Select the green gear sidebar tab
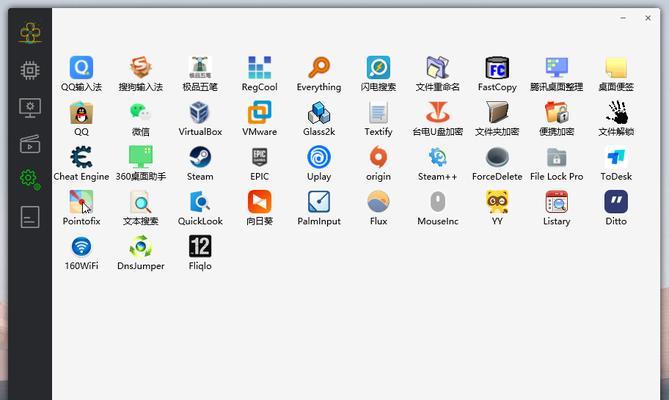Viewport: 669px width, 400px height. click(x=29, y=179)
